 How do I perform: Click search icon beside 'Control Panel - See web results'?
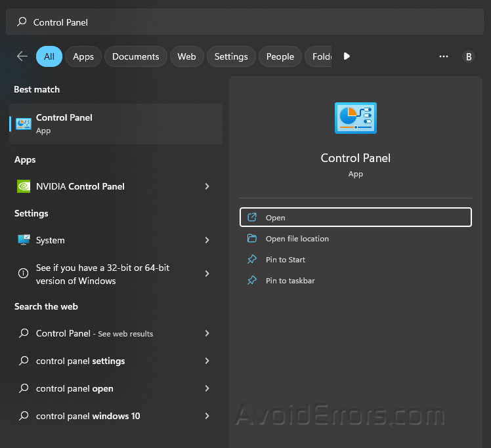tap(24, 333)
